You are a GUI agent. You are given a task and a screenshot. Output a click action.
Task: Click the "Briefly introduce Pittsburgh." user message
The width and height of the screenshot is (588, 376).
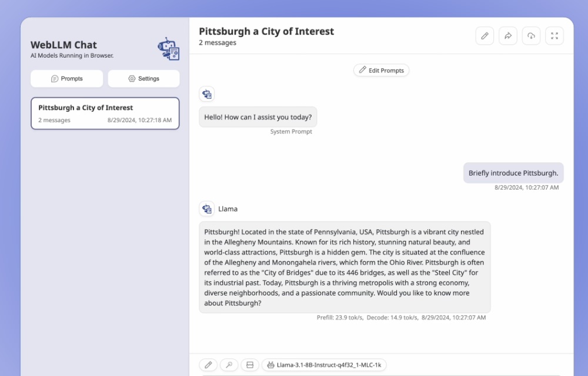click(513, 173)
